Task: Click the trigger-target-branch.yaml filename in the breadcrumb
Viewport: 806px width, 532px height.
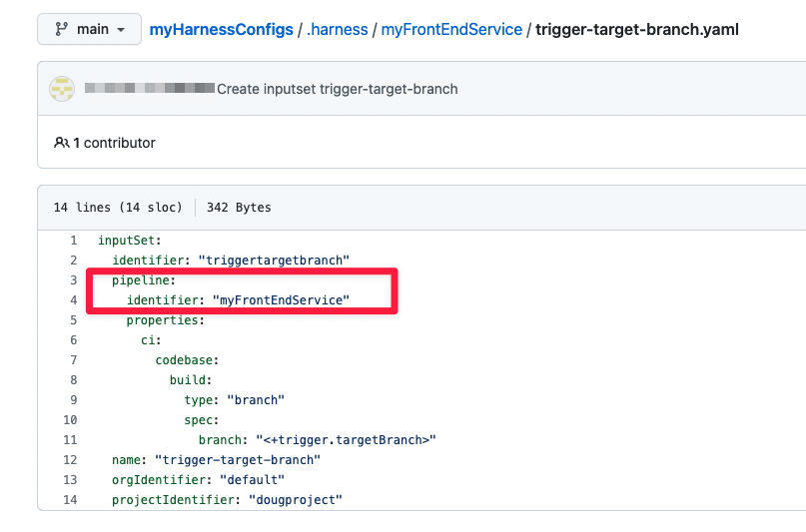Action: pos(637,29)
